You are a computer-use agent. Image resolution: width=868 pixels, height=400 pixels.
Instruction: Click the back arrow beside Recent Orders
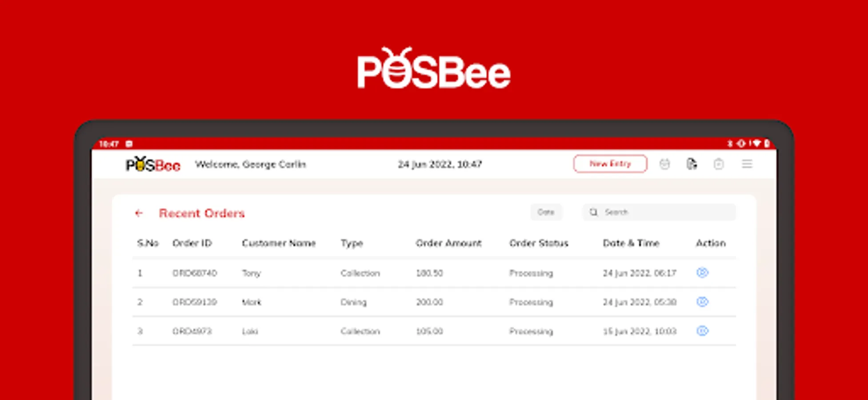pos(139,213)
